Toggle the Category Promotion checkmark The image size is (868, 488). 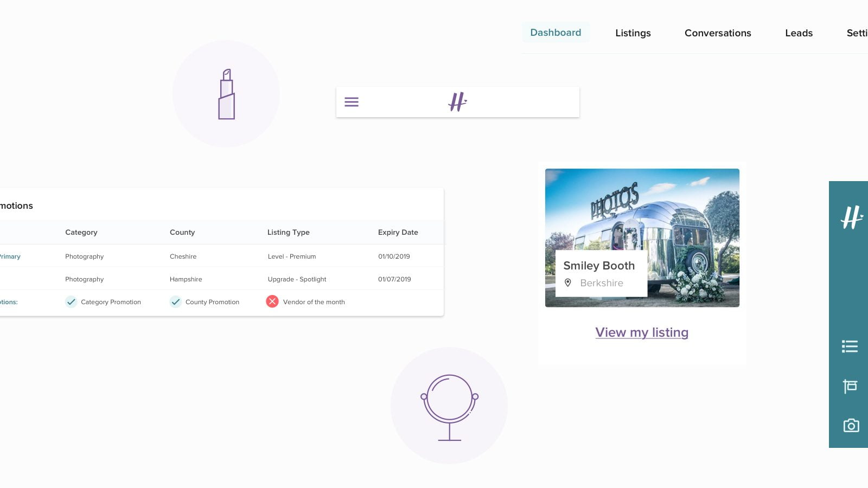point(71,302)
